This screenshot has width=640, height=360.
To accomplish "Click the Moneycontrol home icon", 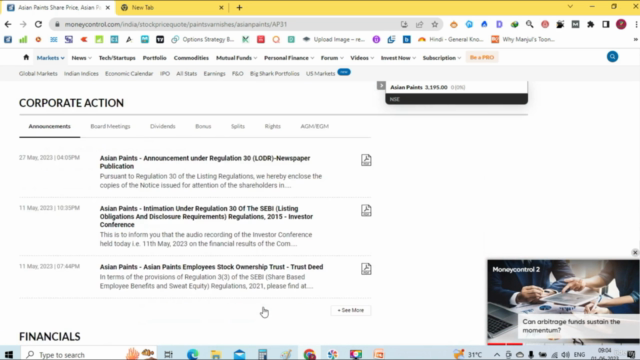I will [26, 58].
